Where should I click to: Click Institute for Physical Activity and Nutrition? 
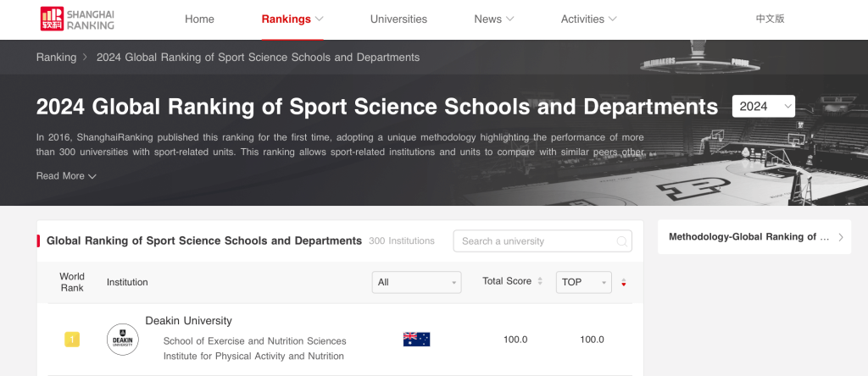click(x=253, y=356)
